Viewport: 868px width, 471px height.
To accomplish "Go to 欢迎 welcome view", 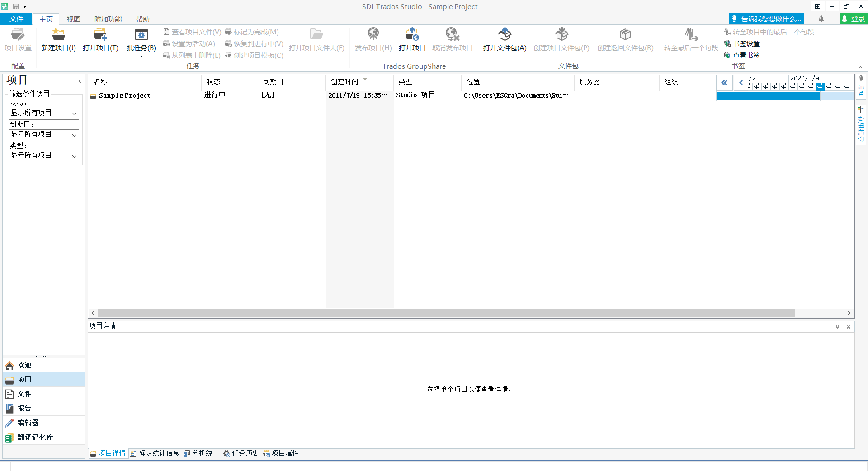I will tap(44, 365).
